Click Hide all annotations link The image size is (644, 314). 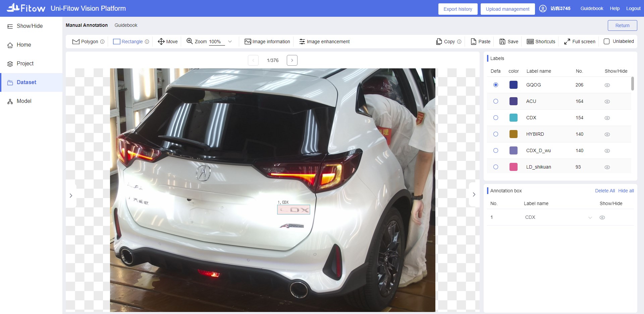[x=626, y=191]
